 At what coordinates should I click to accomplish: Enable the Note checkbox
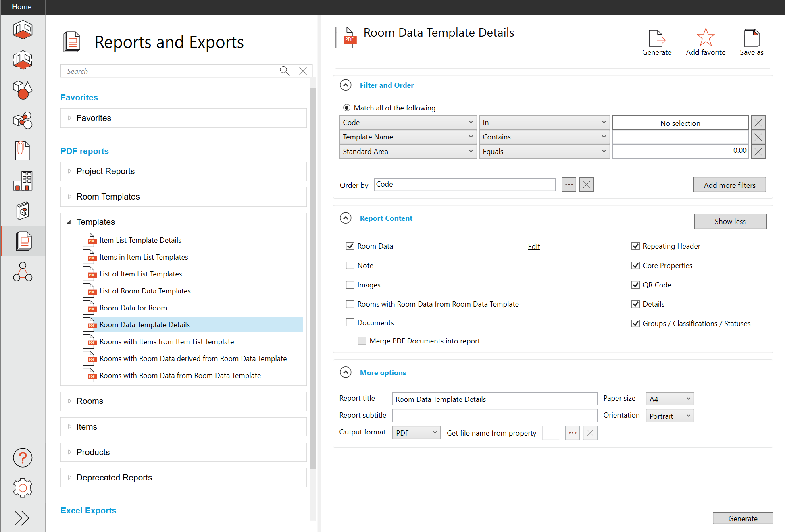point(350,266)
